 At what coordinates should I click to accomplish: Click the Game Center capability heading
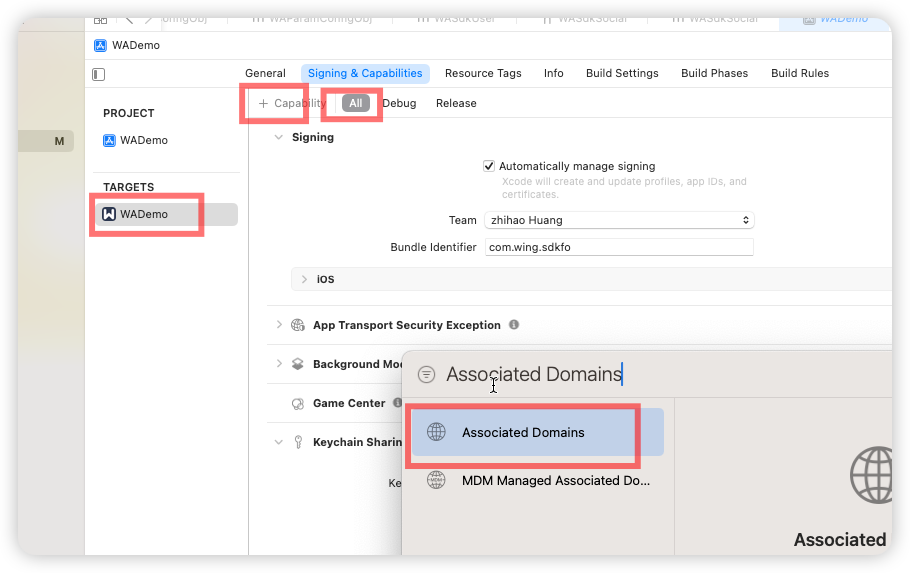349,403
